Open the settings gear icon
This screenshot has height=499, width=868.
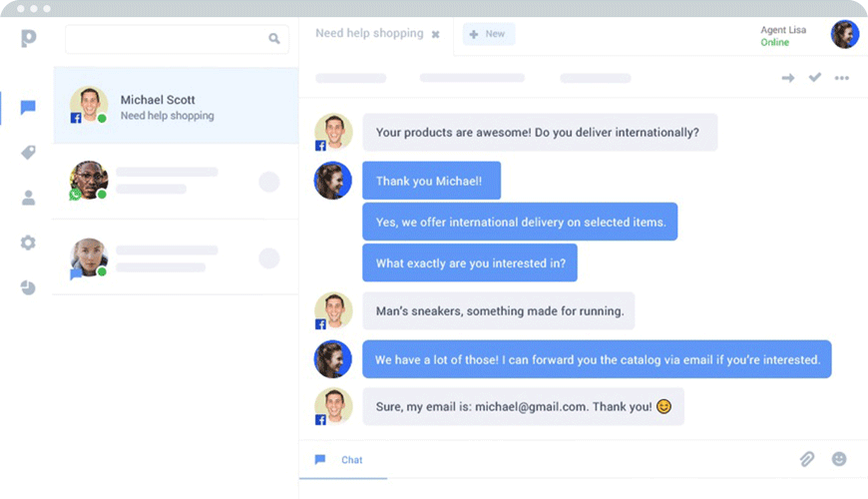pos(28,243)
